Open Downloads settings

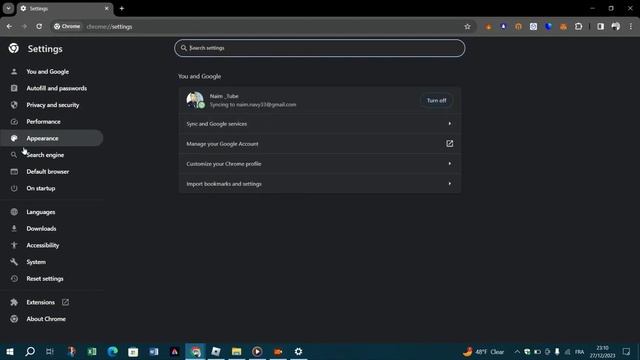tap(41, 229)
